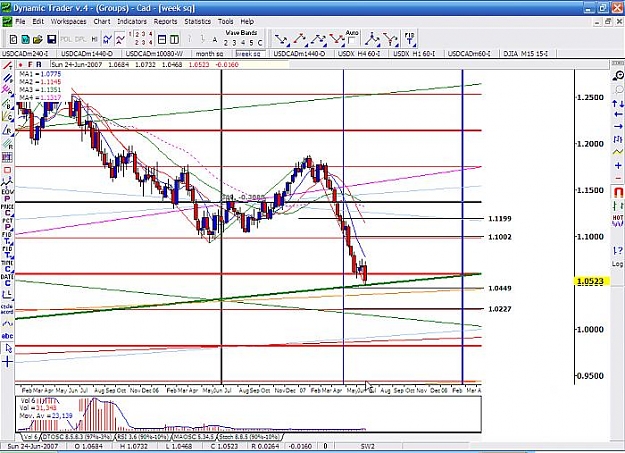Open the Indicators menu

(132, 22)
